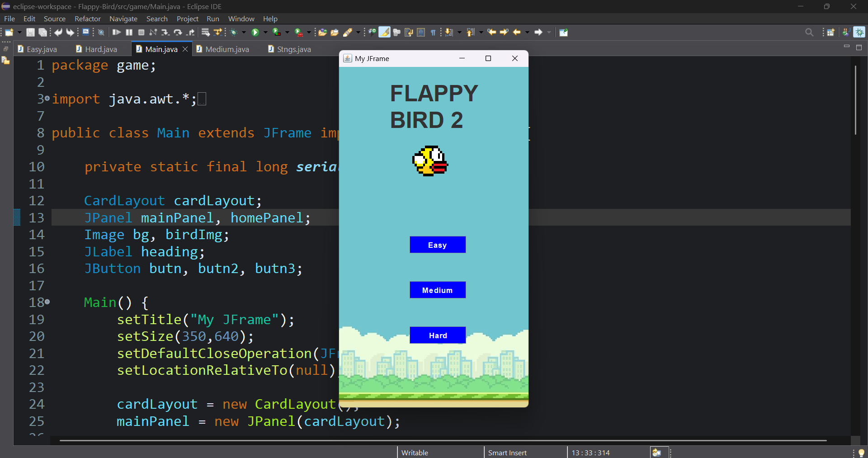Click the Step Over debug icon
The width and height of the screenshot is (868, 458).
[x=178, y=33]
